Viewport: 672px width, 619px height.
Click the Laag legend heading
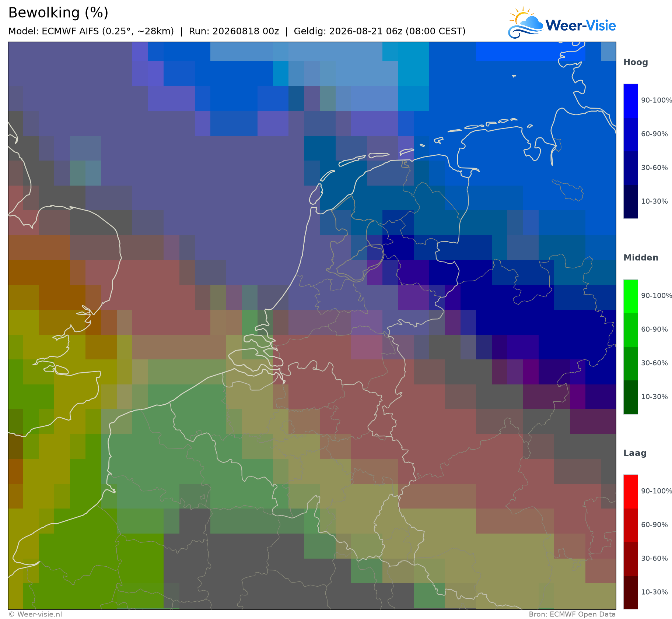pyautogui.click(x=635, y=453)
